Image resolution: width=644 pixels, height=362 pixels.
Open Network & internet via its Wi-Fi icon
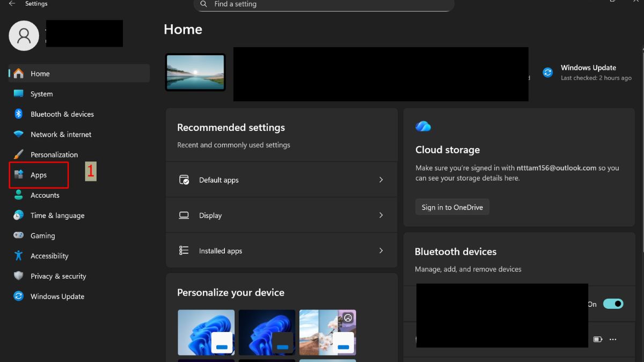[x=18, y=135]
